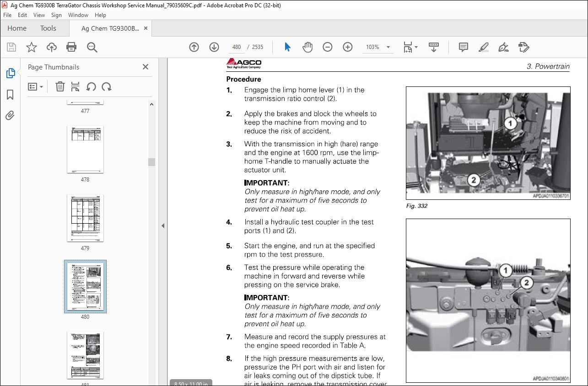The width and height of the screenshot is (588, 386).
Task: Open the Window menu
Action: coord(78,15)
